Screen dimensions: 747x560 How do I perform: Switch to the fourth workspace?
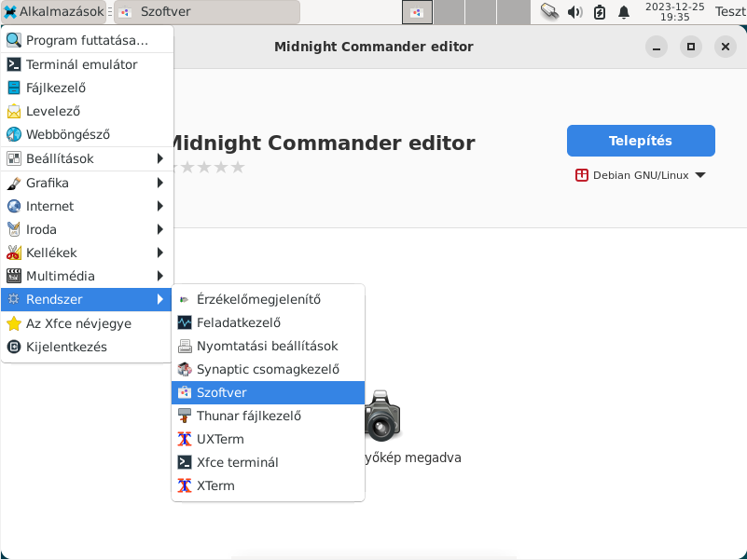click(513, 12)
